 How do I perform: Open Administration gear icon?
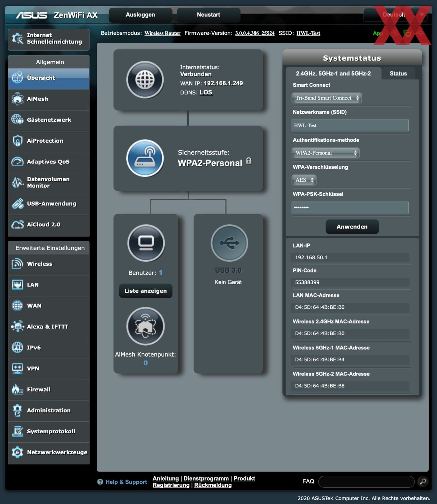point(17,410)
